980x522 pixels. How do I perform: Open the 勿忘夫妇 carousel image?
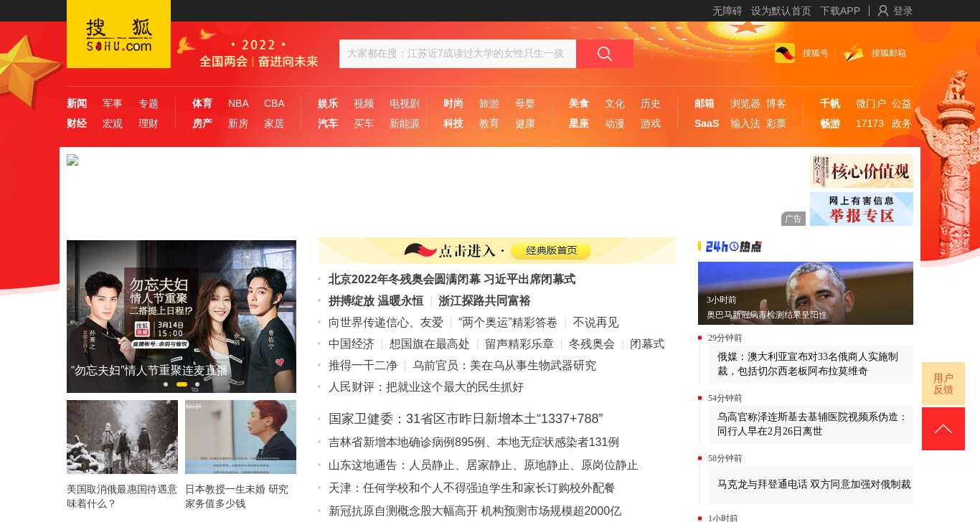tap(182, 316)
